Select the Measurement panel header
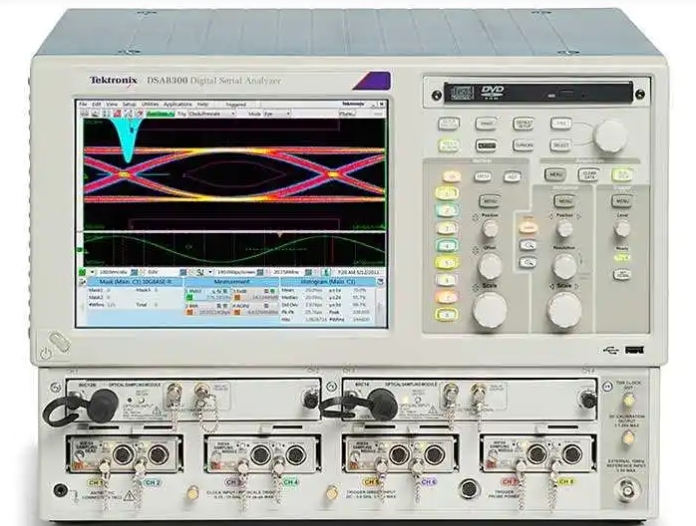The height and width of the screenshot is (526, 696). click(x=232, y=282)
